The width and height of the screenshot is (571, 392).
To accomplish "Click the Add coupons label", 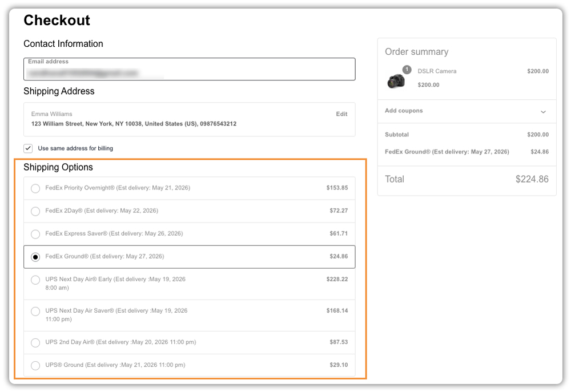I will tap(404, 111).
